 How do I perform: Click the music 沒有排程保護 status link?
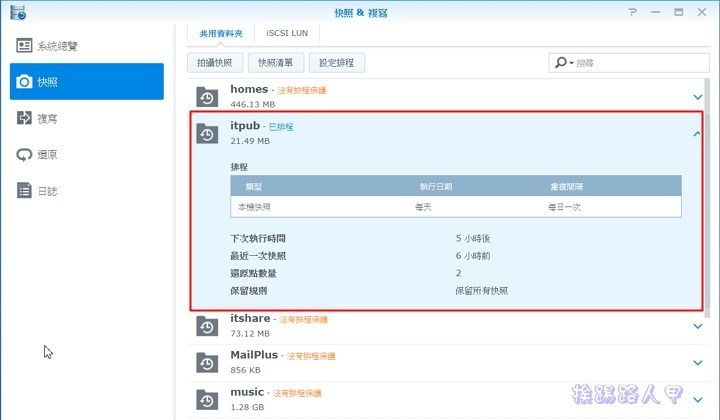297,393
